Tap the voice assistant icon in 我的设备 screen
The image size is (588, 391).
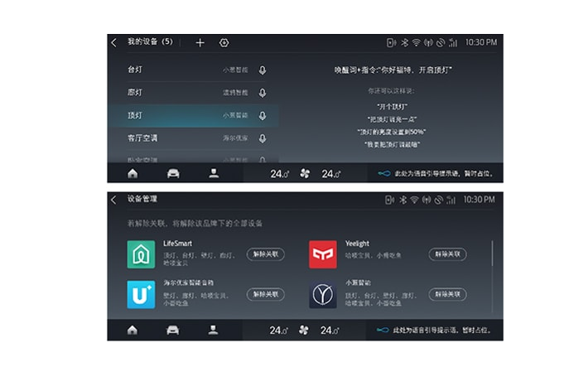(x=384, y=173)
